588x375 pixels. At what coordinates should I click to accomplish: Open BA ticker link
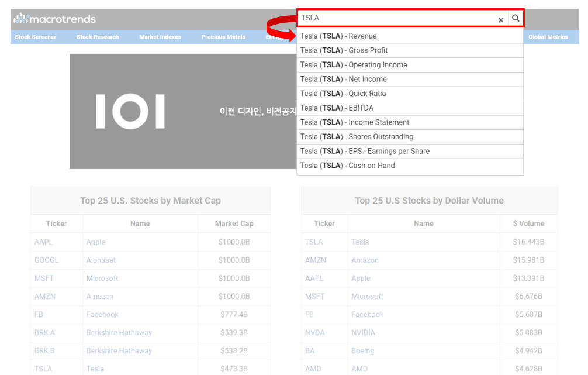point(310,350)
